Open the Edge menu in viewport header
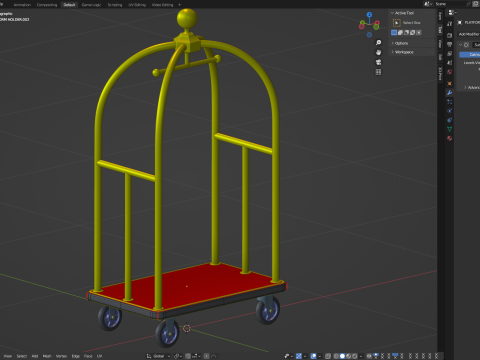Viewport: 480px width, 360px height. click(x=76, y=356)
